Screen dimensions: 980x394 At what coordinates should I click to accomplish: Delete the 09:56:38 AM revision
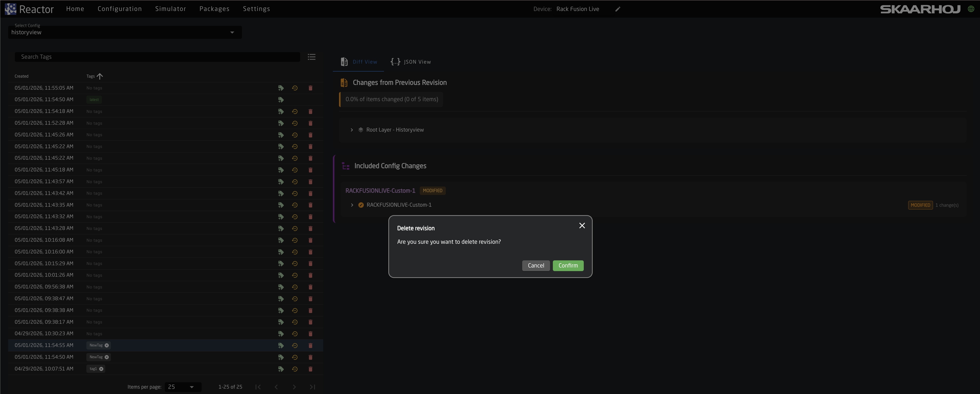(x=310, y=287)
